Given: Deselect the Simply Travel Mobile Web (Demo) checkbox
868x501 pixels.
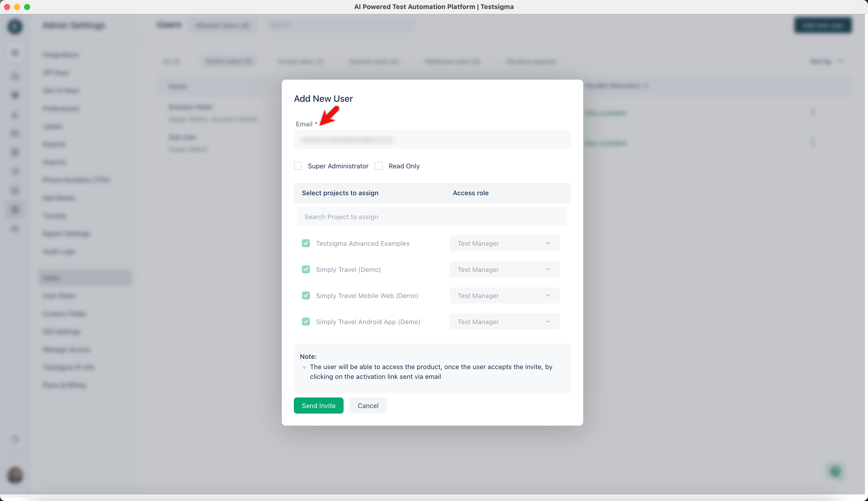Looking at the screenshot, I should coord(306,295).
